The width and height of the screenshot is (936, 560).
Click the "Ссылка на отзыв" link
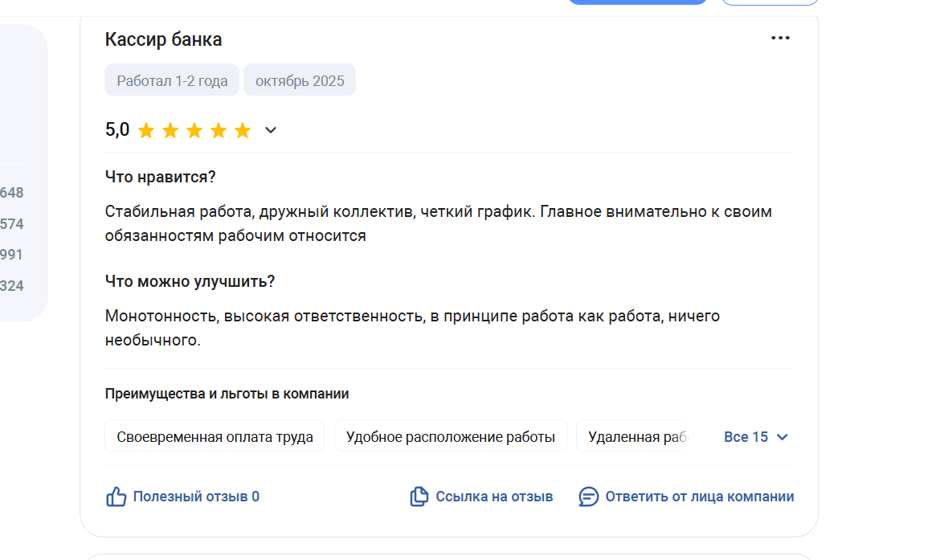coord(494,497)
